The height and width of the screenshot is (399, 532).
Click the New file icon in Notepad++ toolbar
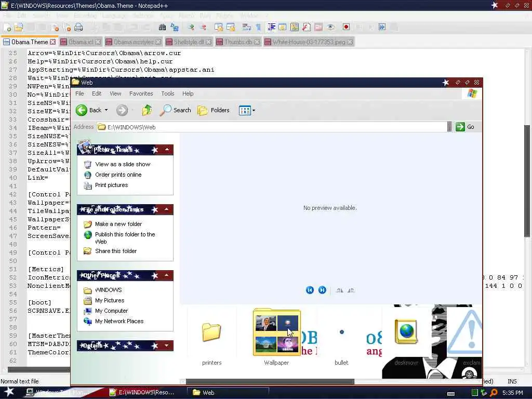[7, 28]
